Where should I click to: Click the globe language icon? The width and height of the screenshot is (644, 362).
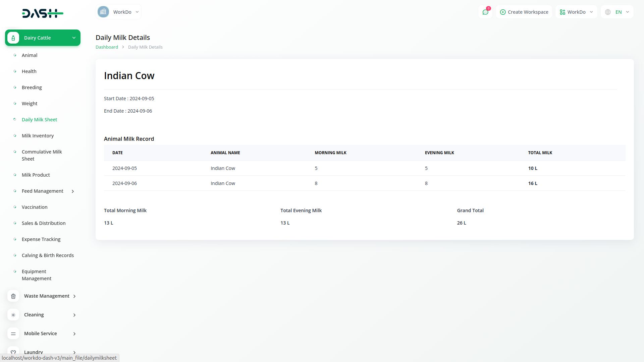click(608, 12)
